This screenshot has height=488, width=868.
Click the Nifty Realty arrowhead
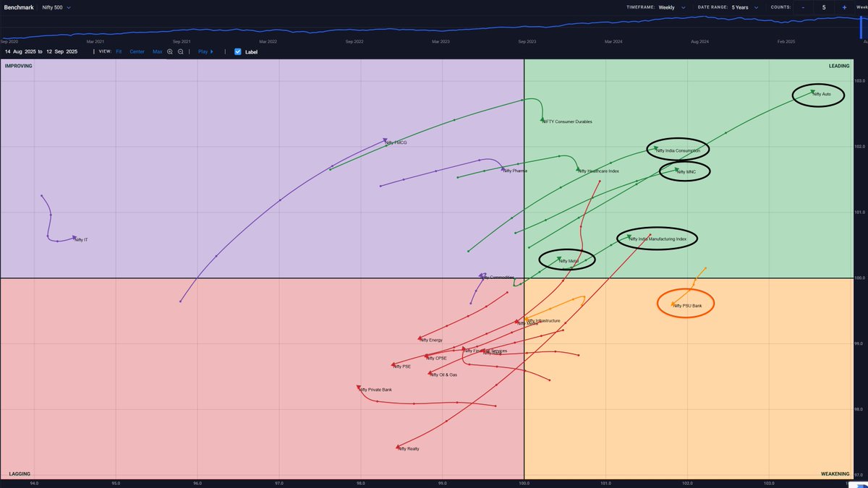pyautogui.click(x=398, y=448)
